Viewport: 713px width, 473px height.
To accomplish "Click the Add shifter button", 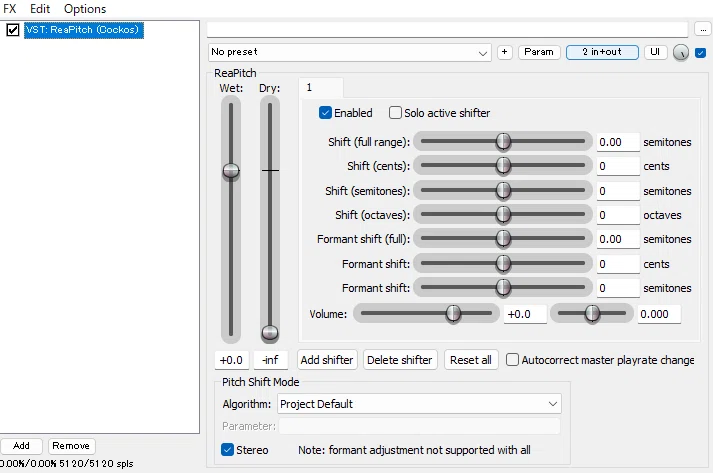I will [327, 360].
